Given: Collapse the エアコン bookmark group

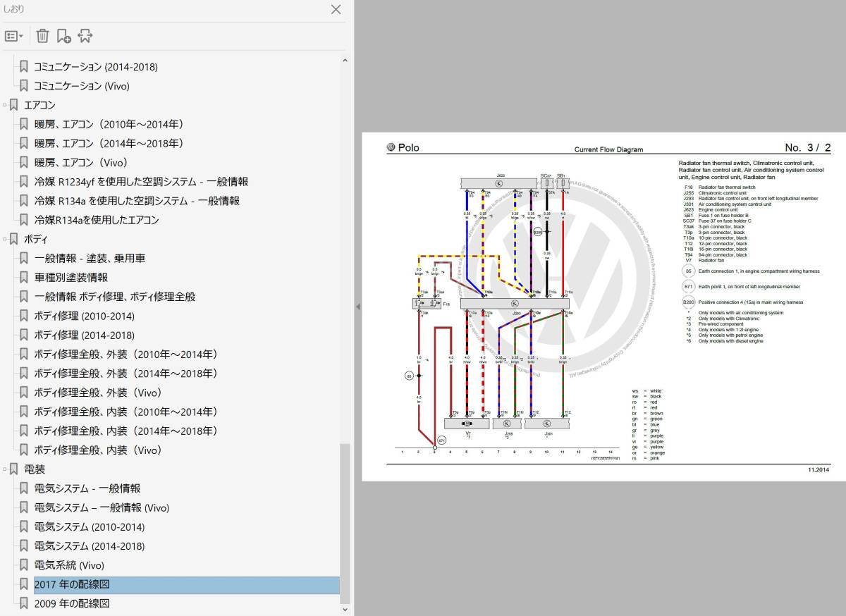Looking at the screenshot, I should (x=5, y=105).
